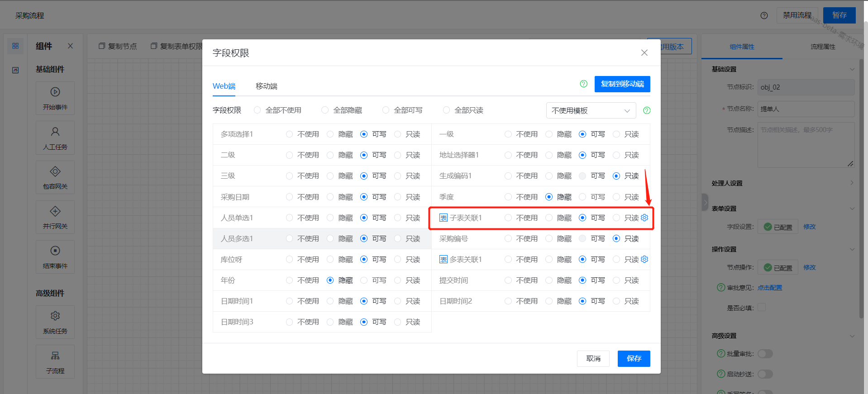Open the grid components sidebar icon
The image size is (868, 394).
coord(15,46)
